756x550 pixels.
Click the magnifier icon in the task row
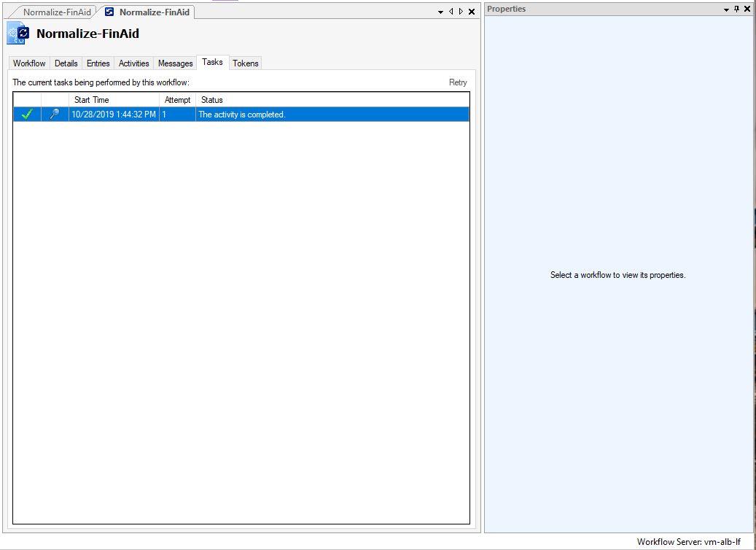pyautogui.click(x=55, y=114)
